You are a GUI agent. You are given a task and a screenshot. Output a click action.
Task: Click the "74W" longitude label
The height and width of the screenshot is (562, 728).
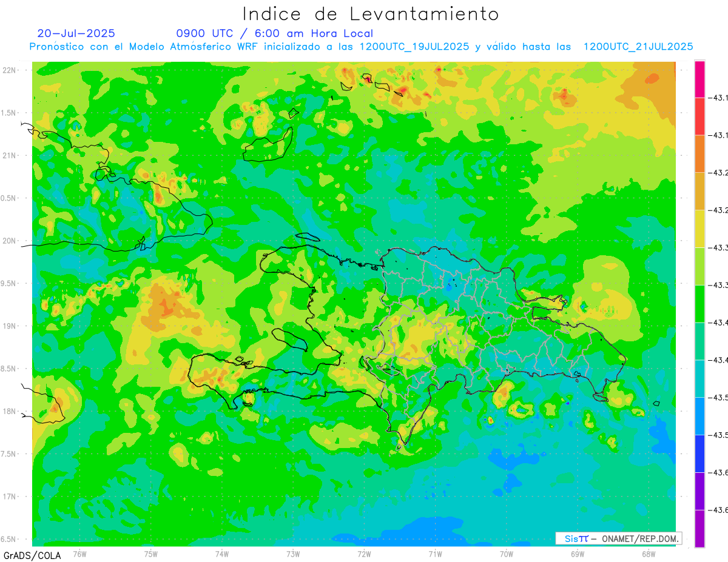[x=222, y=554]
